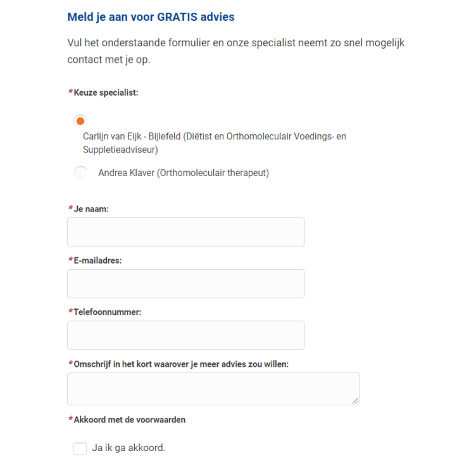Click the 'Keuze specialist:' label
476x458 pixels.
[x=106, y=92]
